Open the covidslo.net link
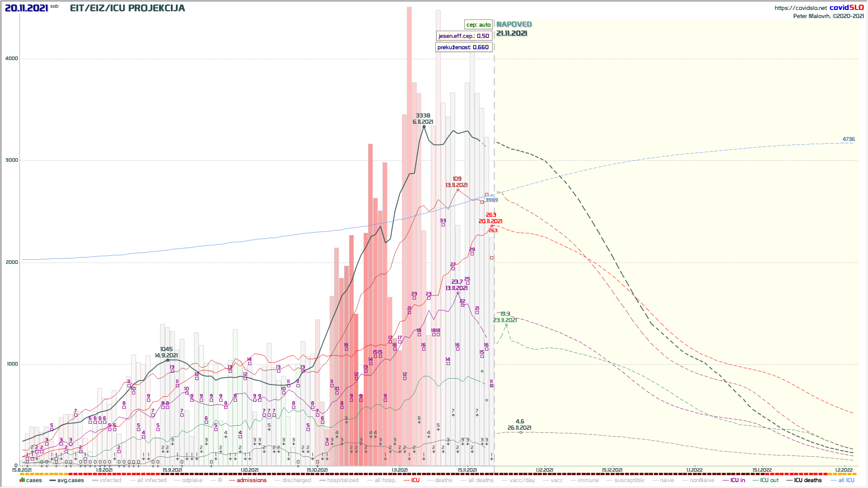The width and height of the screenshot is (868, 488). tap(801, 8)
